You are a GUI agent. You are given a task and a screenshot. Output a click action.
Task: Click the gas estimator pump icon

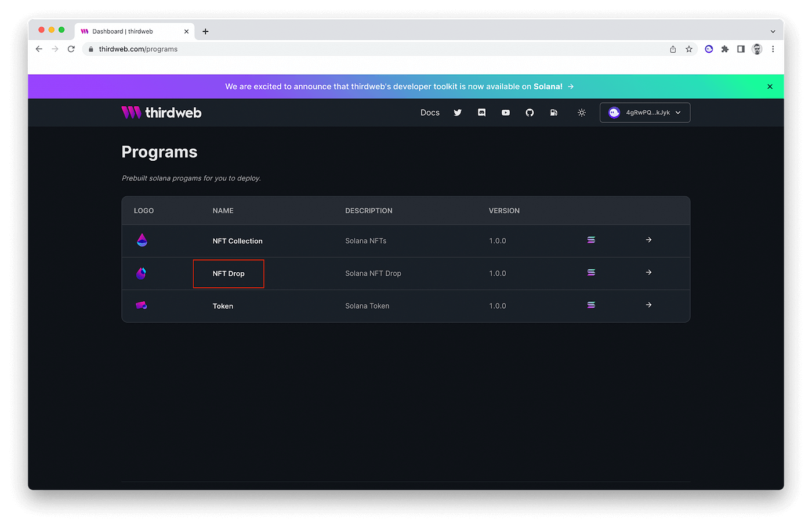pyautogui.click(x=554, y=113)
